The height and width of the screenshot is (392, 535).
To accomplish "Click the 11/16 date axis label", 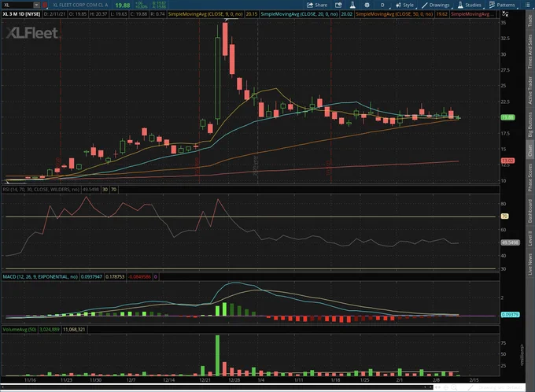I will [x=30, y=379].
